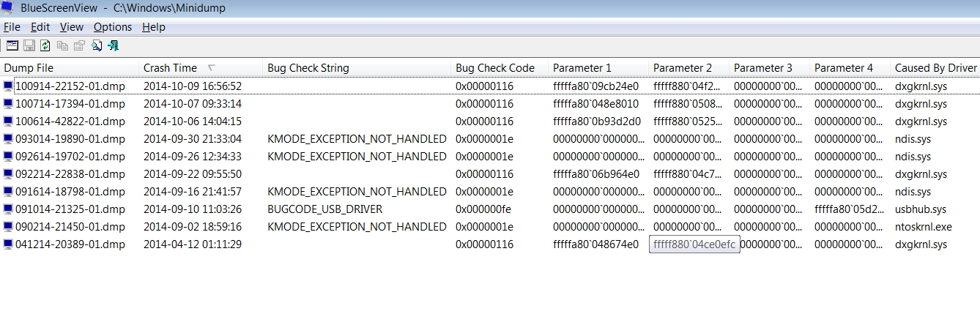Select dump icon for 100714-17394-01.dmp
Screen dimensions: 980x314
pos(8,103)
